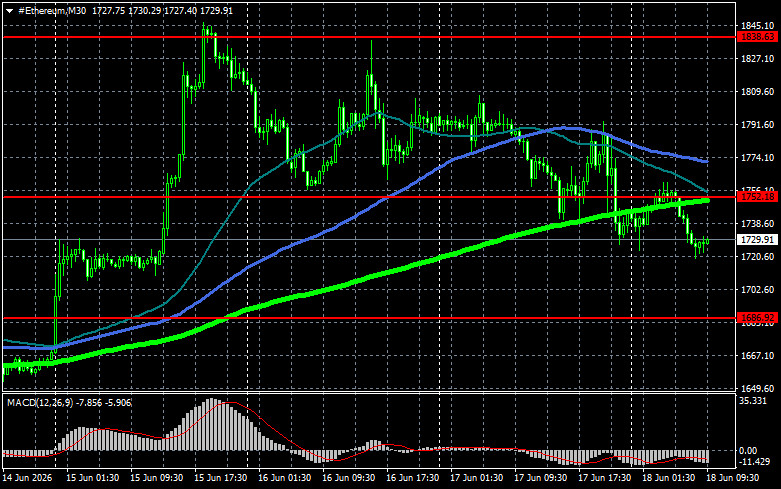The width and height of the screenshot is (781, 489).
Task: Click the 1702.60 price axis label
Action: click(x=758, y=289)
